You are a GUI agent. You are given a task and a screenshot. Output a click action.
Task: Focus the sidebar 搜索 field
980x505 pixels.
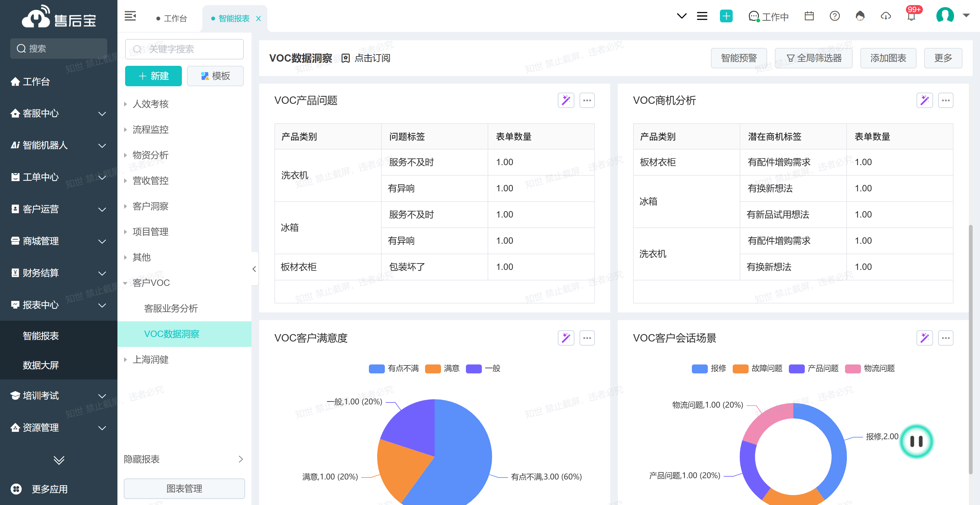59,48
